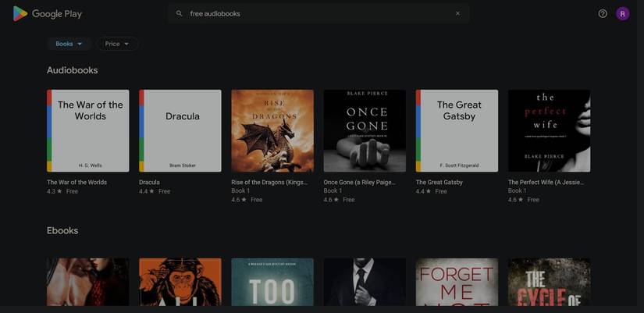The height and width of the screenshot is (313, 644).
Task: Open the Dracula audiobook cover
Action: pos(180,130)
